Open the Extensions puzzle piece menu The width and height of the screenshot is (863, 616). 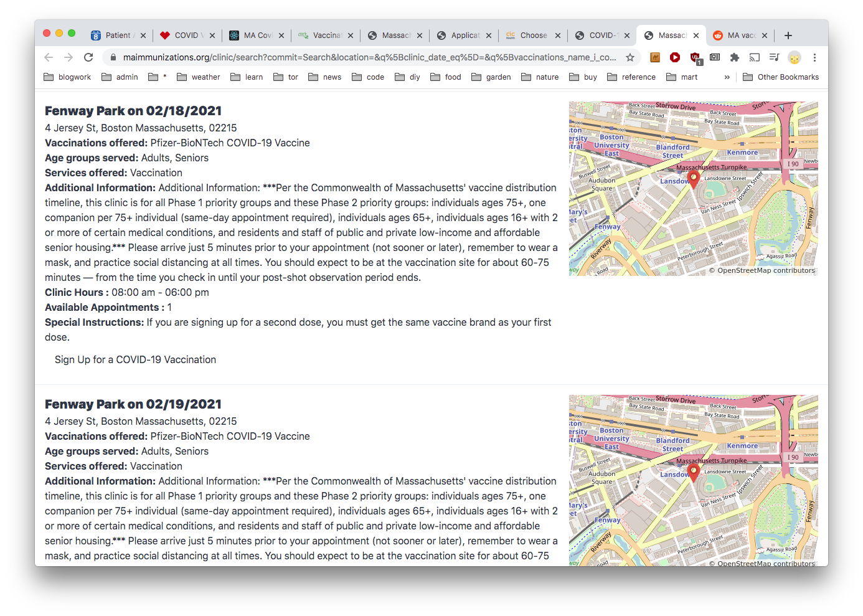tap(735, 57)
